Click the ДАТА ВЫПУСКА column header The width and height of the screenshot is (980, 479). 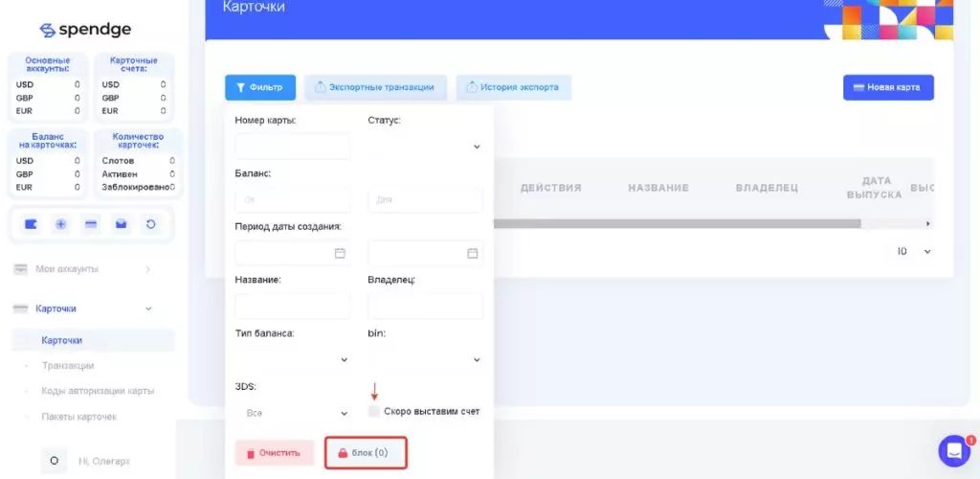[x=875, y=188]
